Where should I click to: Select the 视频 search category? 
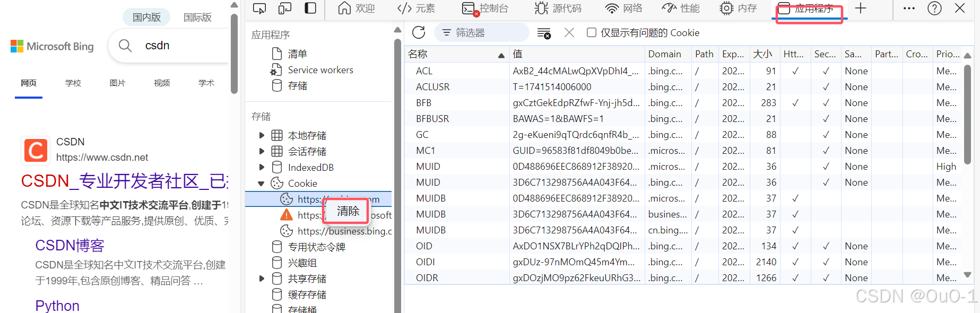(162, 83)
